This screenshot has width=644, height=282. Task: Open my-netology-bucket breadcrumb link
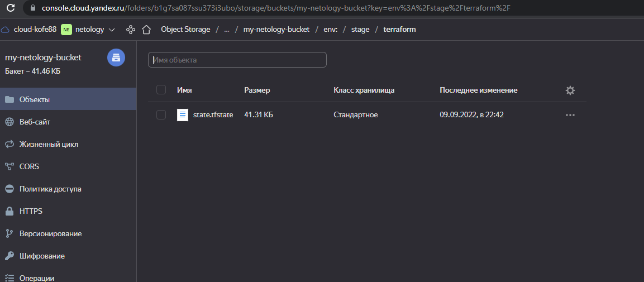pyautogui.click(x=276, y=30)
